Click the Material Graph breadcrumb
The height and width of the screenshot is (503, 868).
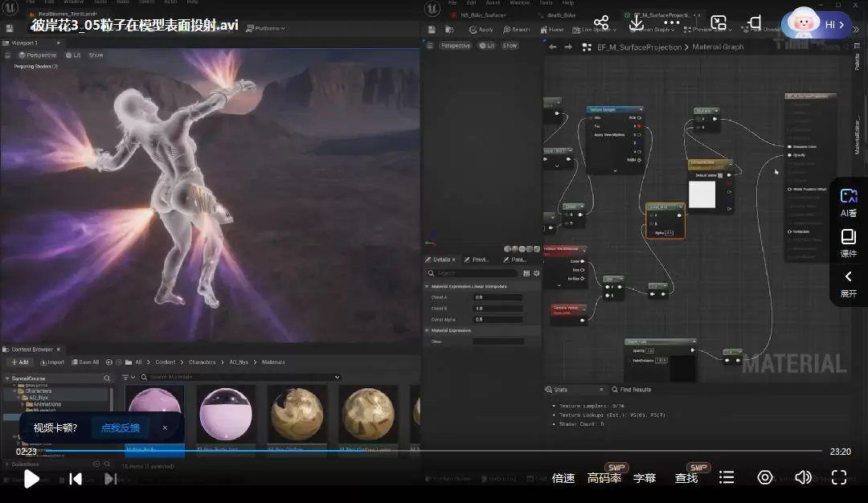click(x=718, y=47)
